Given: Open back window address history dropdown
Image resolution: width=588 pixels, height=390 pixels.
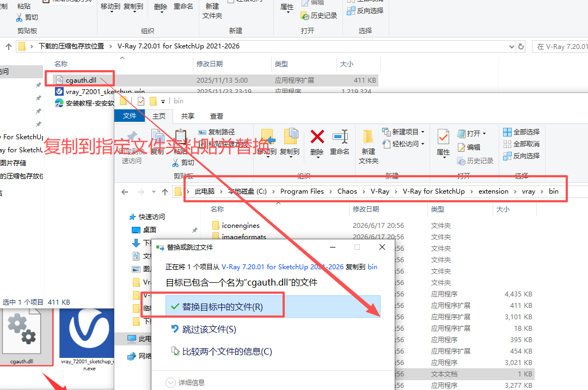Looking at the screenshot, I should coord(511,46).
